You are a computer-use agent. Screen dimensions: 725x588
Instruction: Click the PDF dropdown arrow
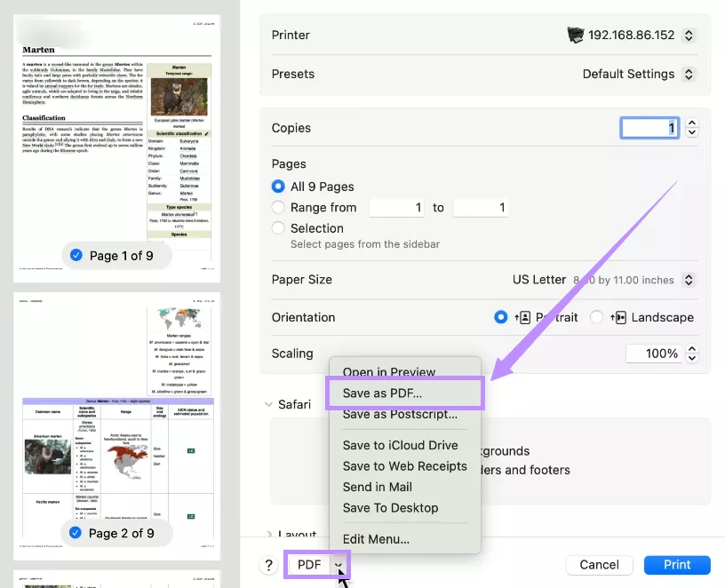(x=336, y=565)
